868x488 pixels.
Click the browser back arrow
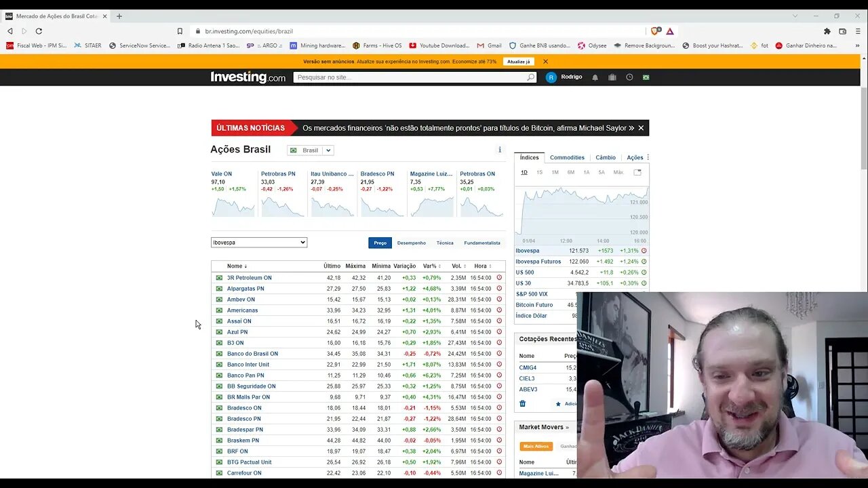coord(9,31)
